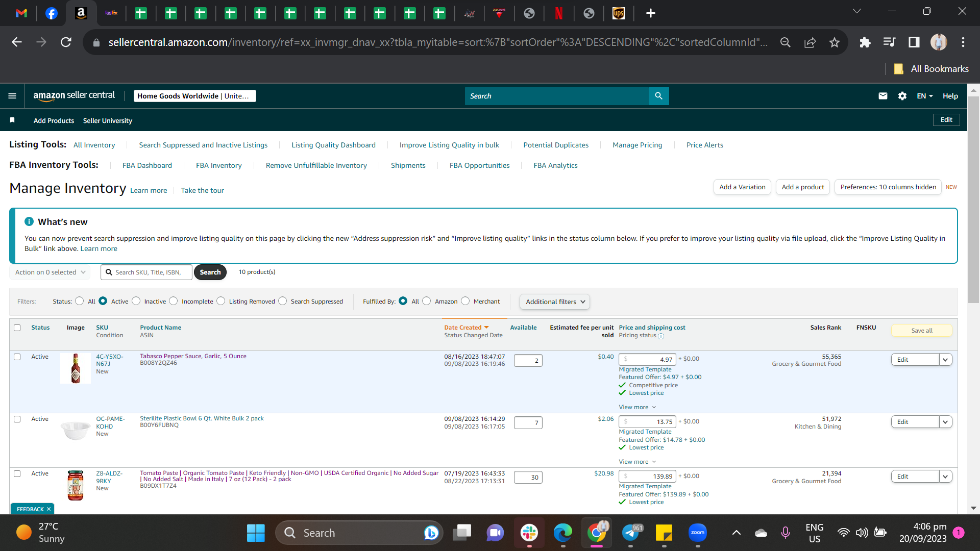Filter Fulfilled By Amazon
The width and height of the screenshot is (980, 551).
click(x=427, y=301)
